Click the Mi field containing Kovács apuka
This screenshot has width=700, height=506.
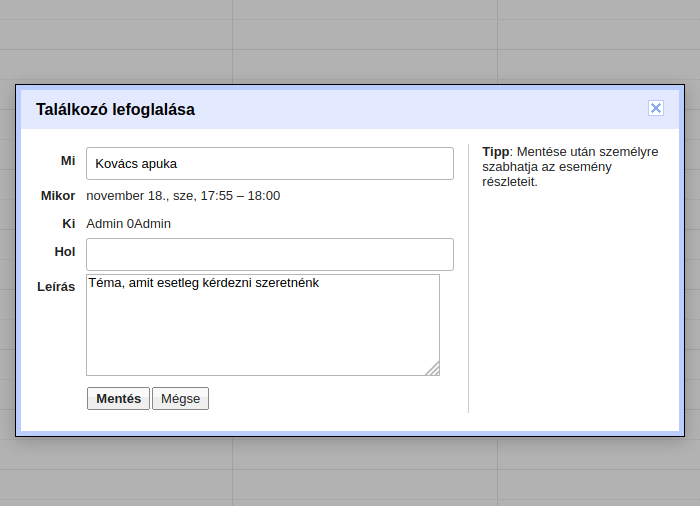click(269, 163)
